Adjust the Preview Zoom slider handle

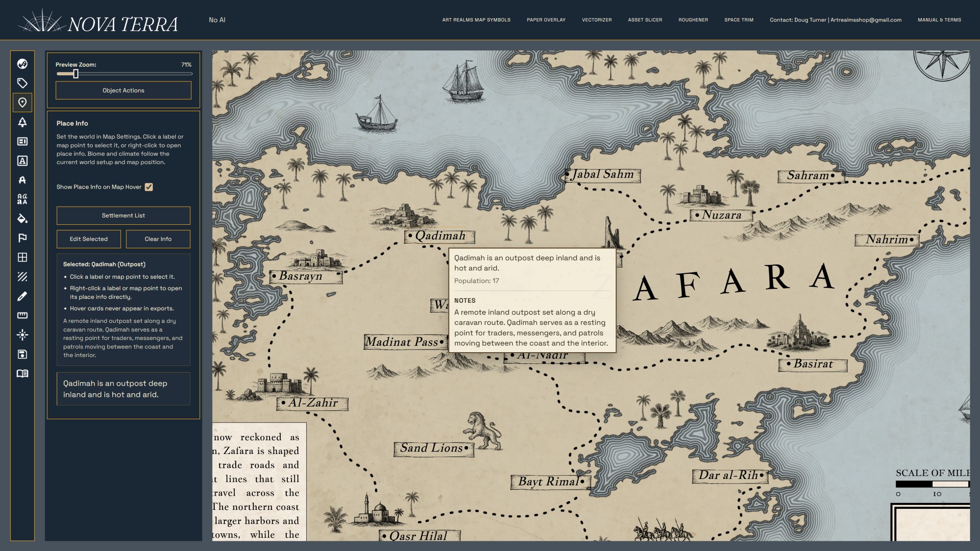(76, 74)
